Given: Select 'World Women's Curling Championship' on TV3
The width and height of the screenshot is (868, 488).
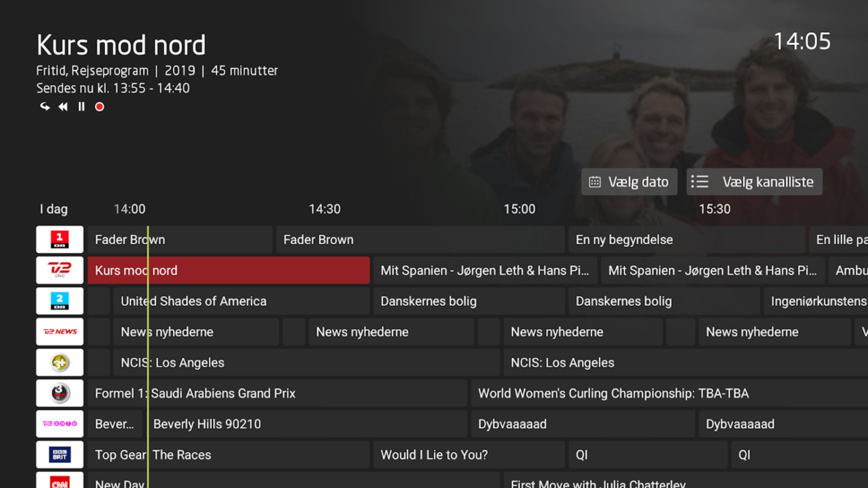Looking at the screenshot, I should coord(613,393).
